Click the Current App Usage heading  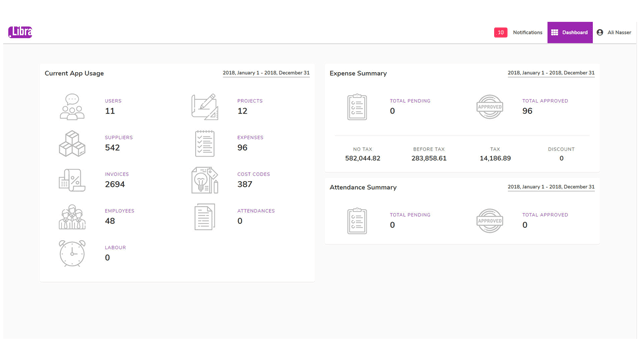coord(74,73)
